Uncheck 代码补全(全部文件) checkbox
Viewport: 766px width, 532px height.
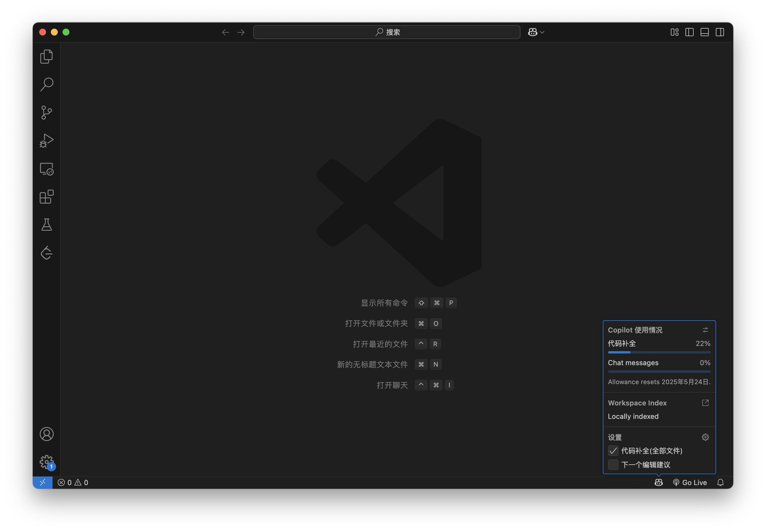point(613,451)
